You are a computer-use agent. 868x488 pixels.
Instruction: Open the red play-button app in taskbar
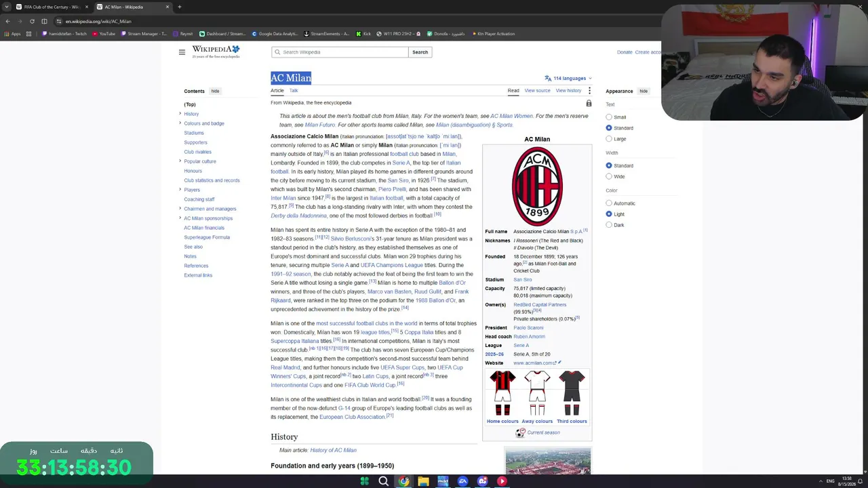[x=502, y=481]
